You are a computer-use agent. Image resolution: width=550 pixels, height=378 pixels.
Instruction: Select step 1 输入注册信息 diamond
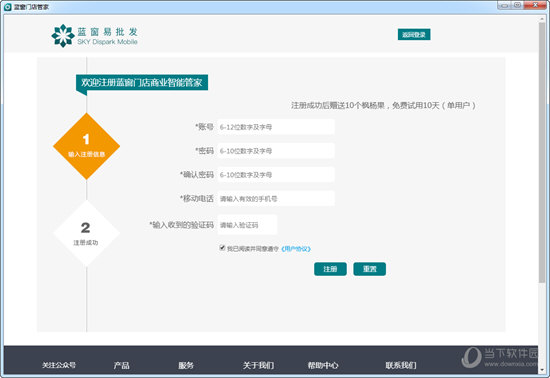(86, 146)
